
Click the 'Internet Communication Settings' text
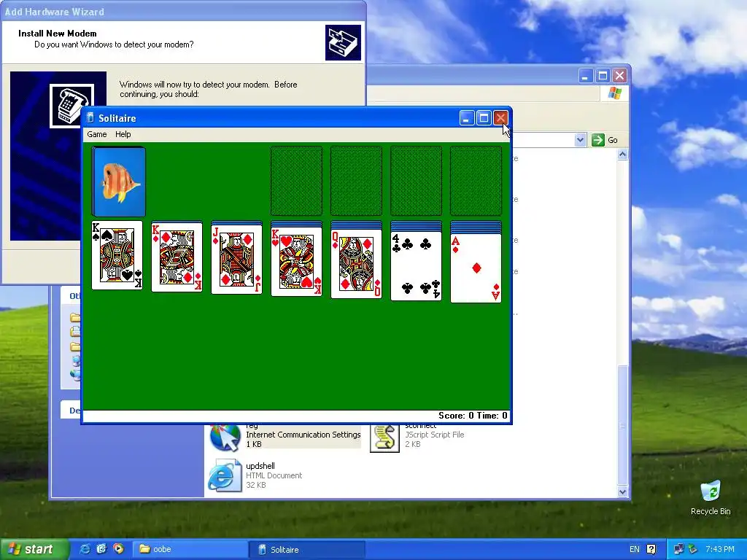pos(303,435)
